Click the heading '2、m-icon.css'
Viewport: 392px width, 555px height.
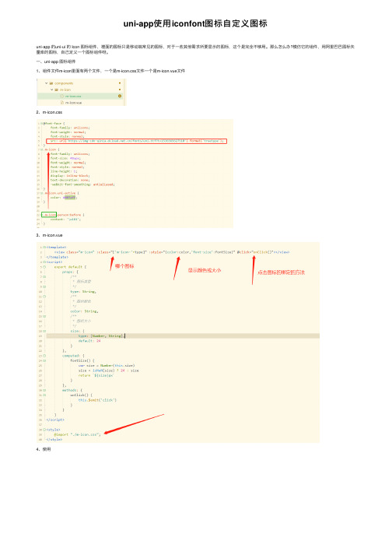(x=49, y=112)
